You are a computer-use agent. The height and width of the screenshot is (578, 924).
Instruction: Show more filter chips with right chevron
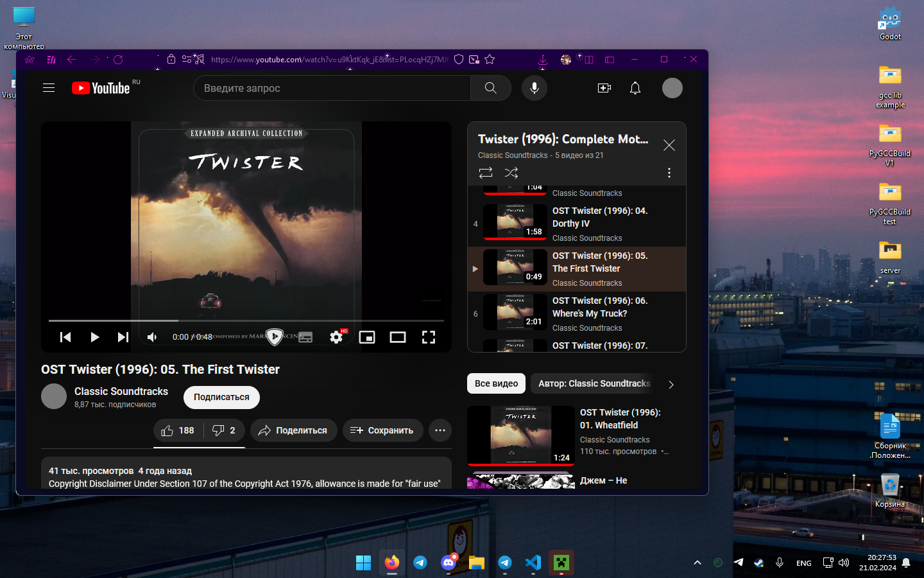(x=671, y=384)
